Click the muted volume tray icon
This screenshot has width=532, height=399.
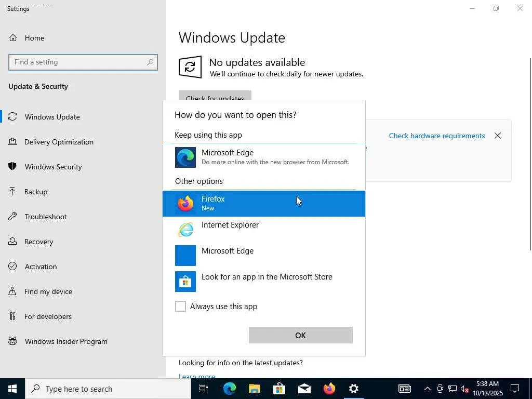pos(465,389)
